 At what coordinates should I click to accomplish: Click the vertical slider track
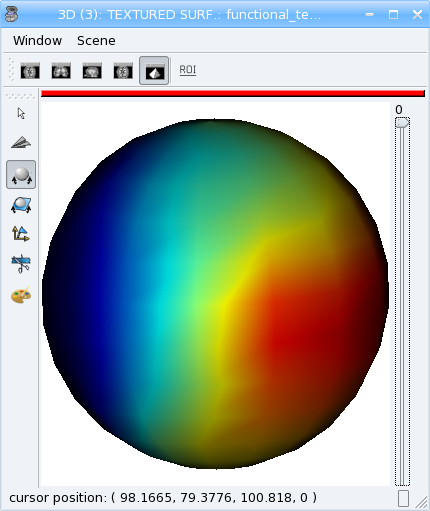point(402,302)
